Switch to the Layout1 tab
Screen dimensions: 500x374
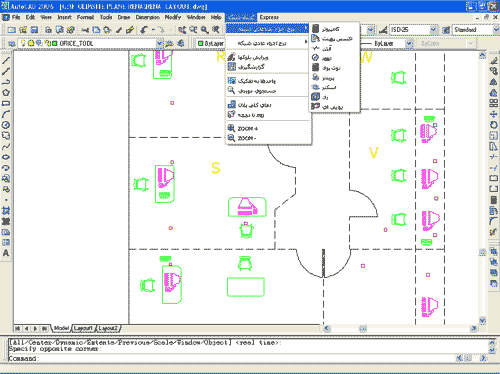click(x=83, y=328)
